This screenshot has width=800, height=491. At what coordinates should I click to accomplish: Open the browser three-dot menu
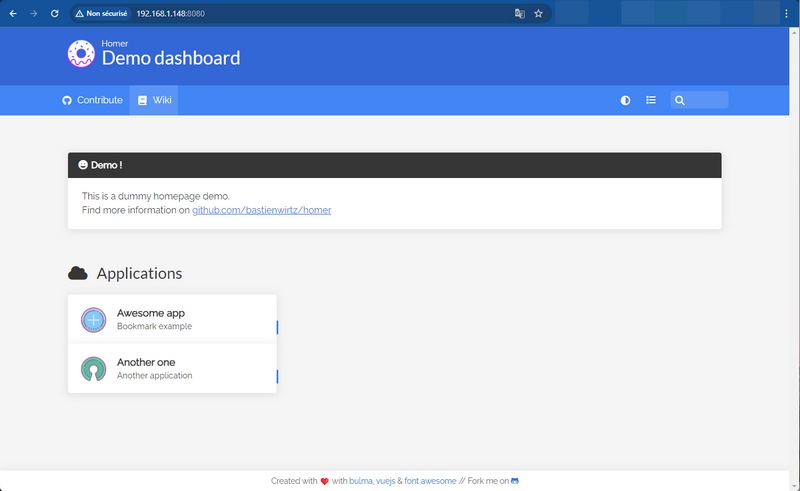click(786, 14)
